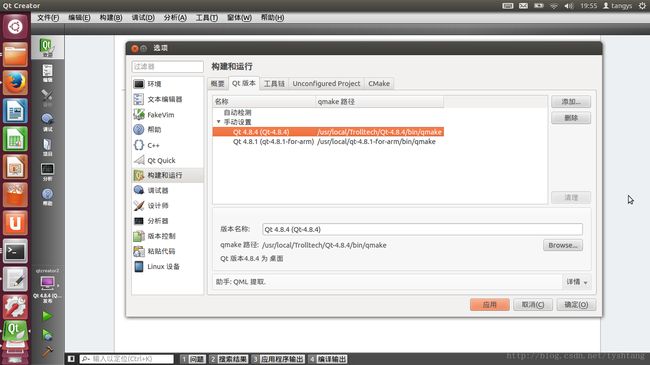Click the options filter search field
Viewport: 650px width, 365px height.
(167, 66)
